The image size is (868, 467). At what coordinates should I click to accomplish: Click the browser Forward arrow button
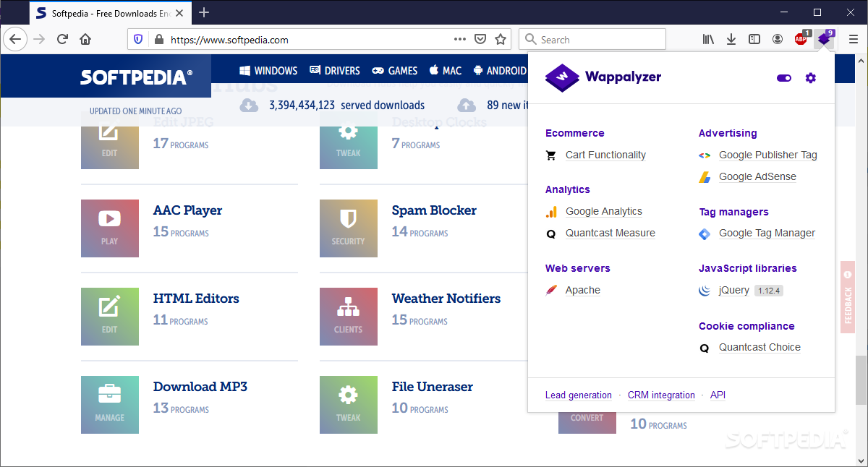39,39
